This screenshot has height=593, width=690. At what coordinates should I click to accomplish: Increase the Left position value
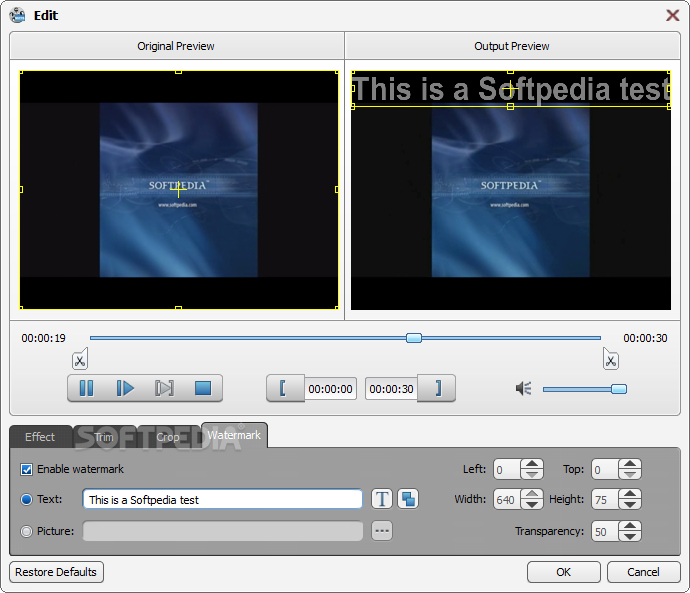click(532, 464)
